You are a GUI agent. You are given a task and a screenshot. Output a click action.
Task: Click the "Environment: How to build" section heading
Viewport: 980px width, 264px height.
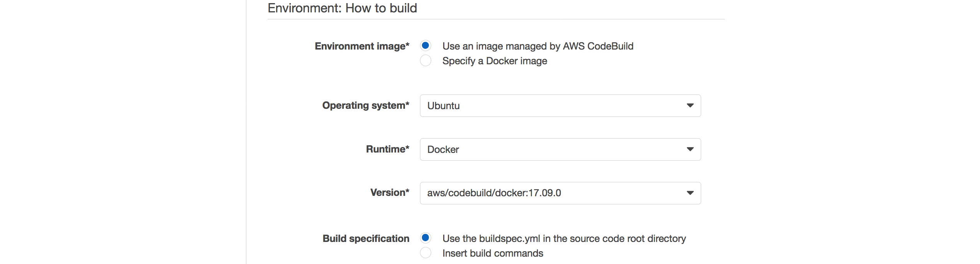tap(342, 8)
